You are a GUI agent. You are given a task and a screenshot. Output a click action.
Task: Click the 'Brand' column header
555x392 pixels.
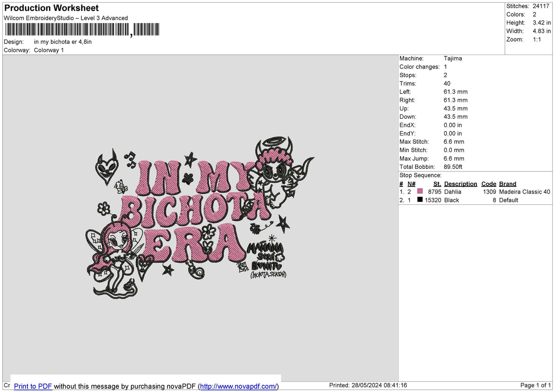[x=508, y=184]
